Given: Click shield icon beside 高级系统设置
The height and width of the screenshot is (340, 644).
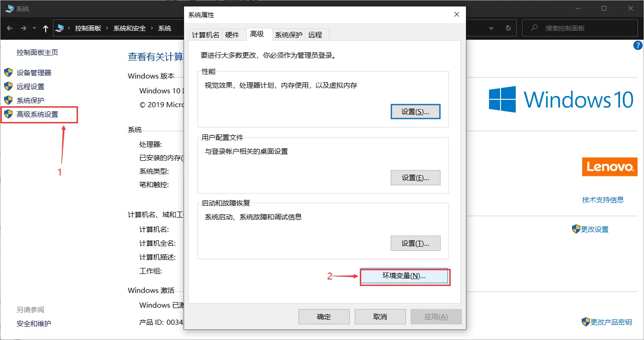Looking at the screenshot, I should tap(8, 114).
